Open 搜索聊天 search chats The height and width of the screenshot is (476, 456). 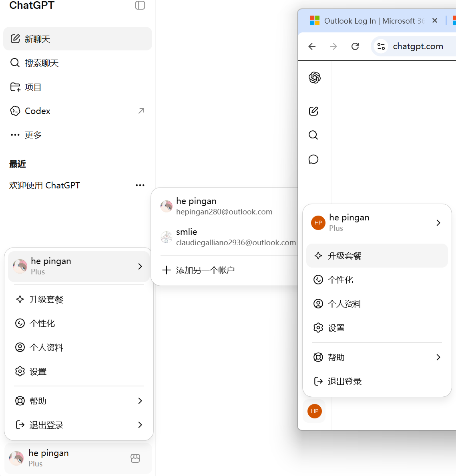click(x=78, y=63)
